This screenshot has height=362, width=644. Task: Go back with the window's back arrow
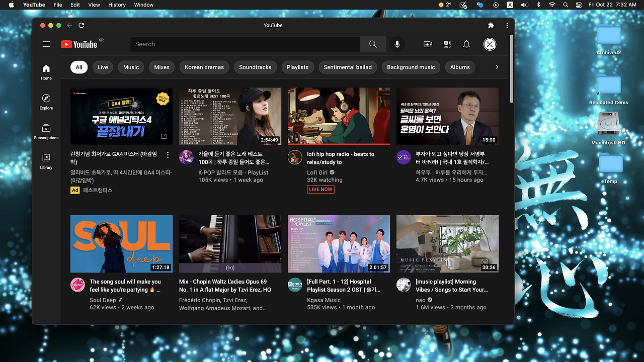(69, 25)
